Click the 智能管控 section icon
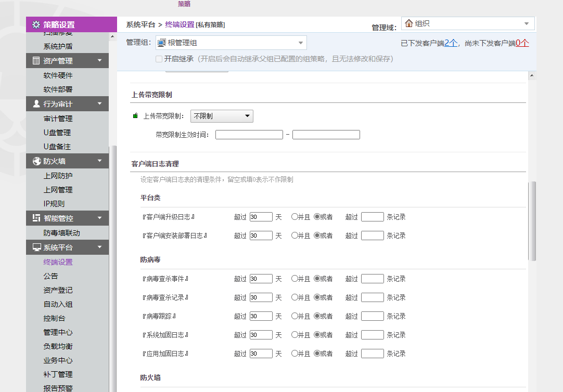 (x=36, y=218)
